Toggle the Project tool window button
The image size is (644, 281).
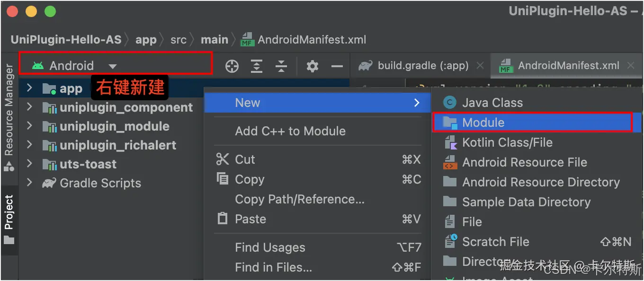click(9, 220)
